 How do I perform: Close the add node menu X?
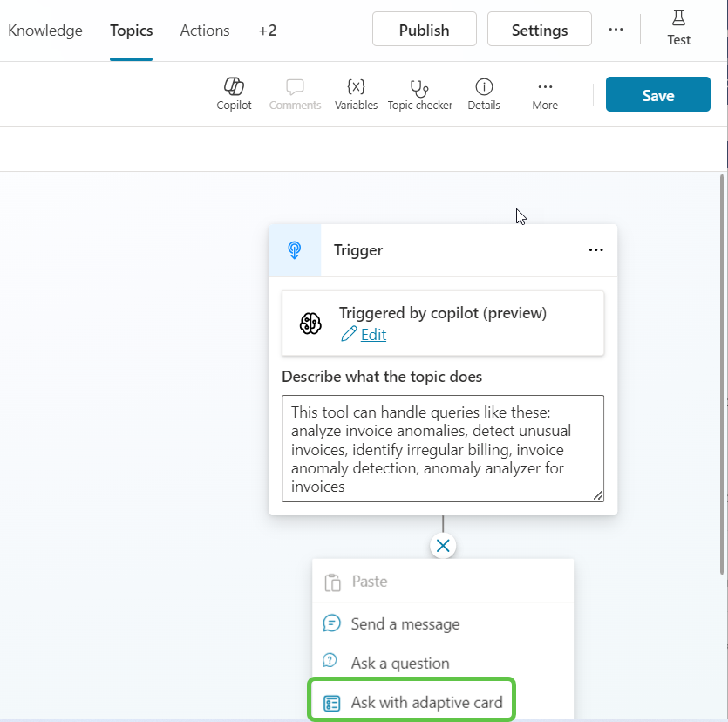(443, 546)
